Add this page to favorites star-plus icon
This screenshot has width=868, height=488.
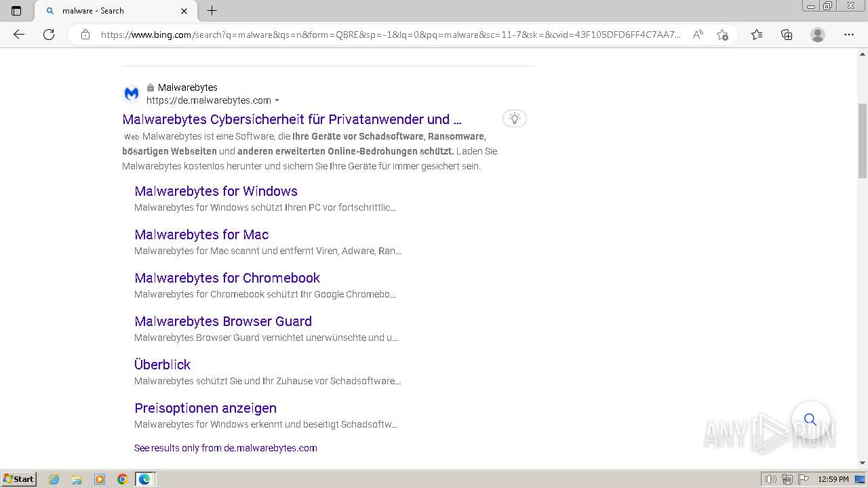722,35
